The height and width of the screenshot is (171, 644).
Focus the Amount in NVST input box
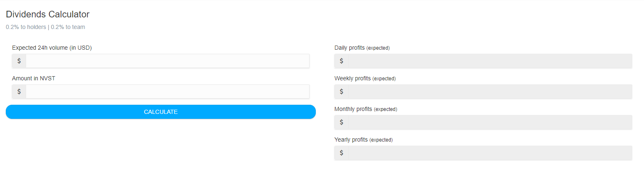(167, 92)
